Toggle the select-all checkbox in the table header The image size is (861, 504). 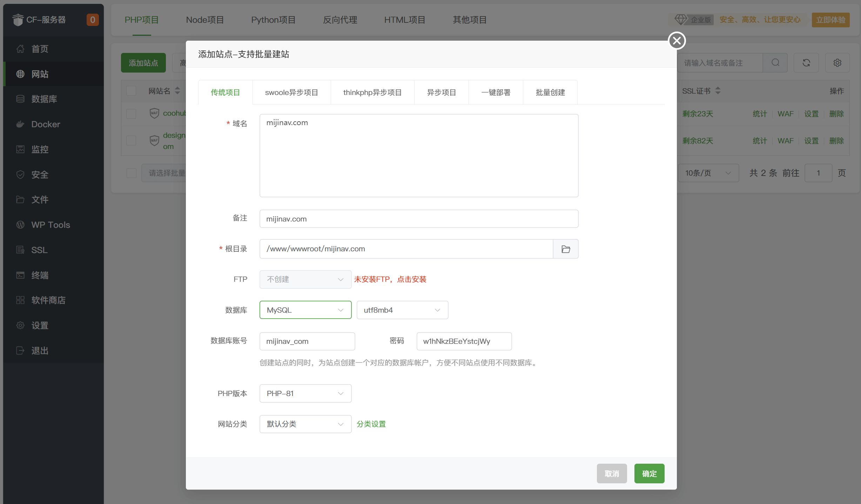(x=131, y=91)
